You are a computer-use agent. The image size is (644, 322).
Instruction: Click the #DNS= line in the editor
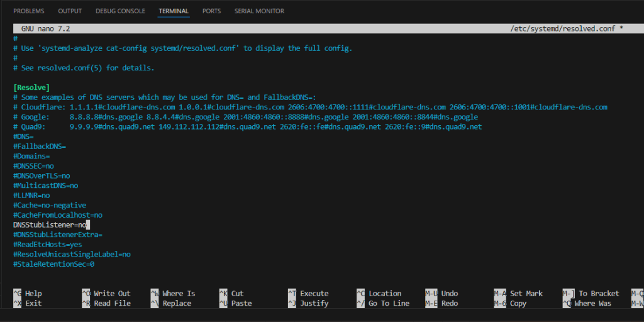point(23,136)
